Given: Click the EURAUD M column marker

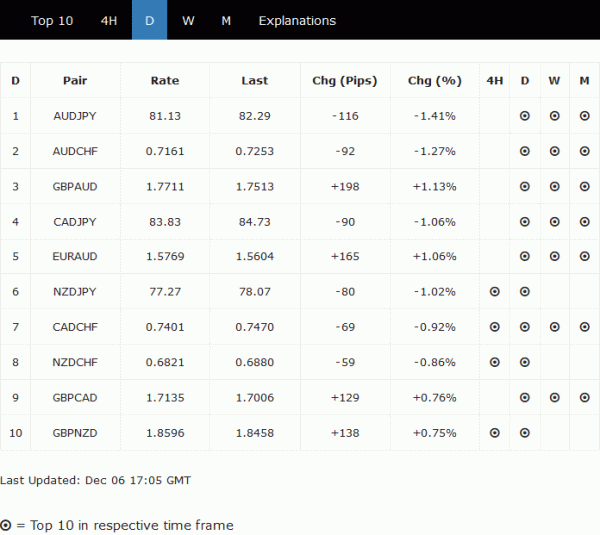Looking at the screenshot, I should 584,256.
